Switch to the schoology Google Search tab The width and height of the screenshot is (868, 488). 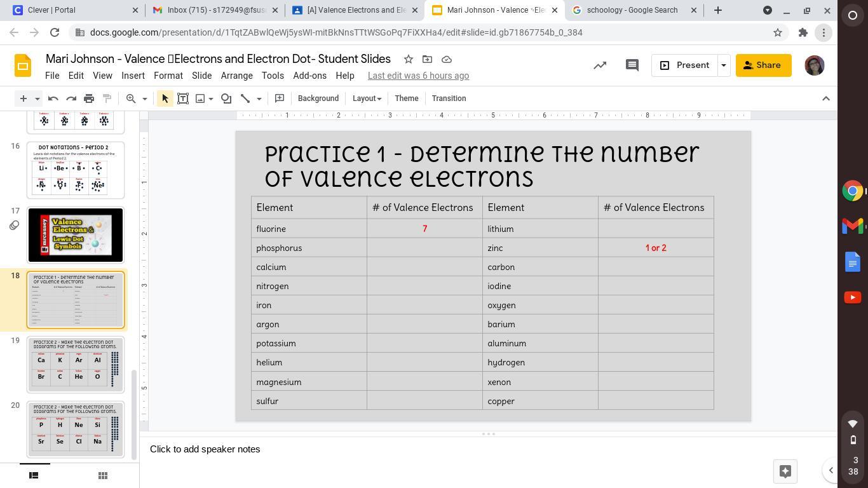634,10
